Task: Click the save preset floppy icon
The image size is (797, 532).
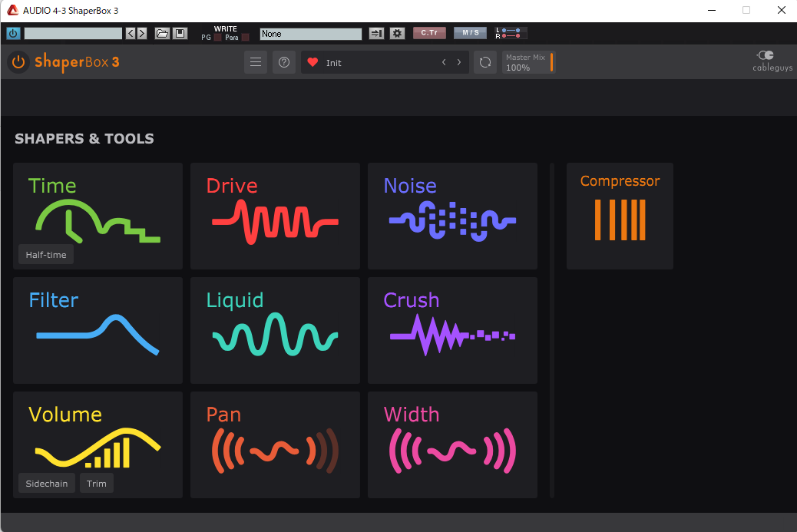Action: (x=180, y=34)
